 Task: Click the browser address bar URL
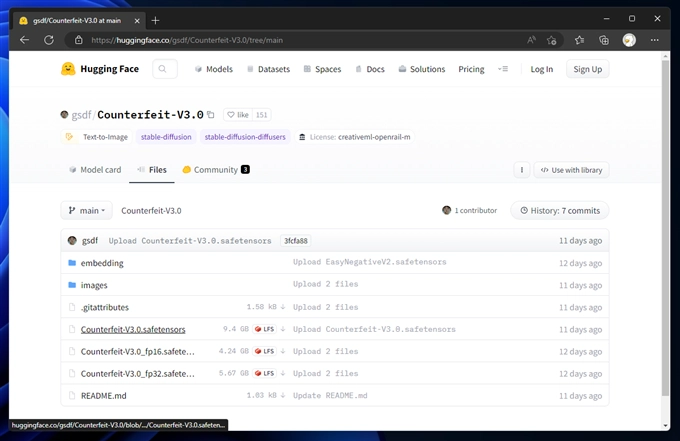point(187,40)
